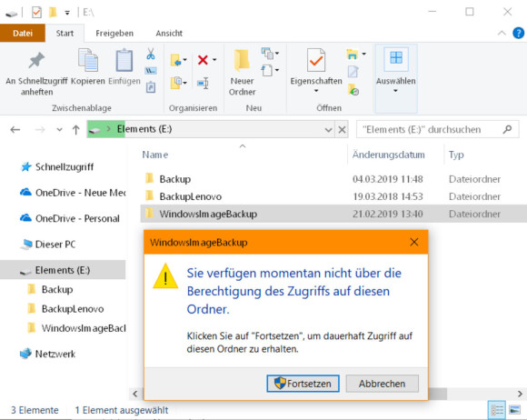Image resolution: width=527 pixels, height=420 pixels.
Task: Open the delete options dropdown arrow
Action: 214,60
